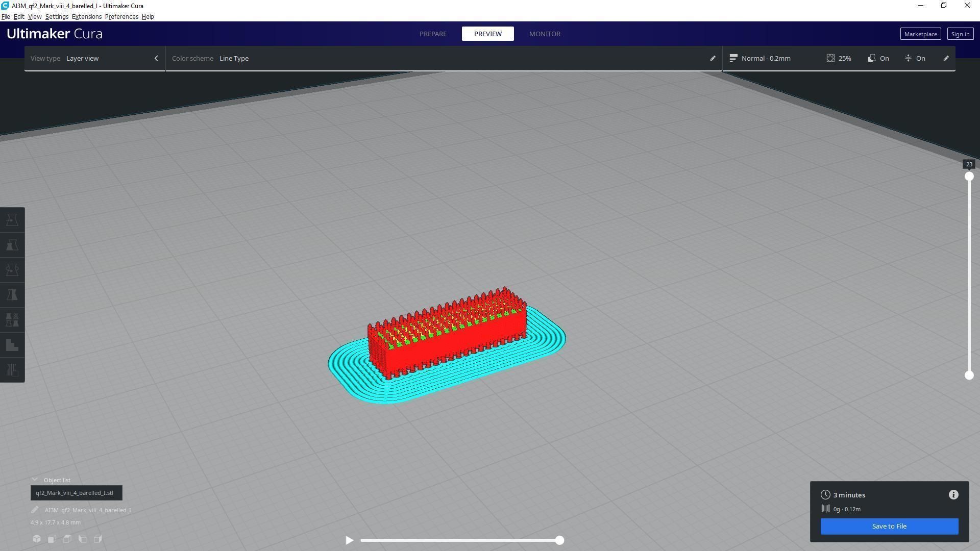Image resolution: width=980 pixels, height=551 pixels.
Task: Select the Support Blocker tool
Action: pyautogui.click(x=12, y=345)
